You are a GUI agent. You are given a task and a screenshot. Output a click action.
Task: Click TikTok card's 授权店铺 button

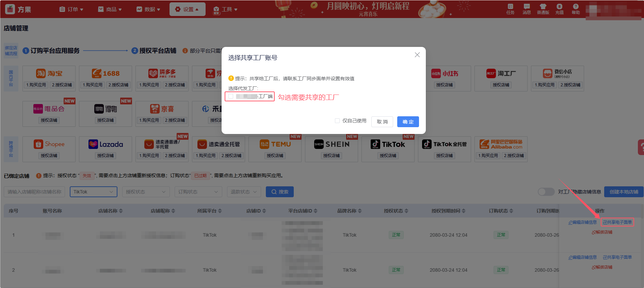click(x=388, y=156)
